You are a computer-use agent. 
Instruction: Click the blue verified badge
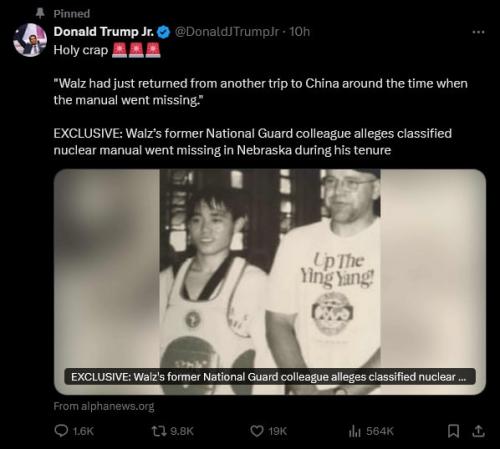point(164,32)
